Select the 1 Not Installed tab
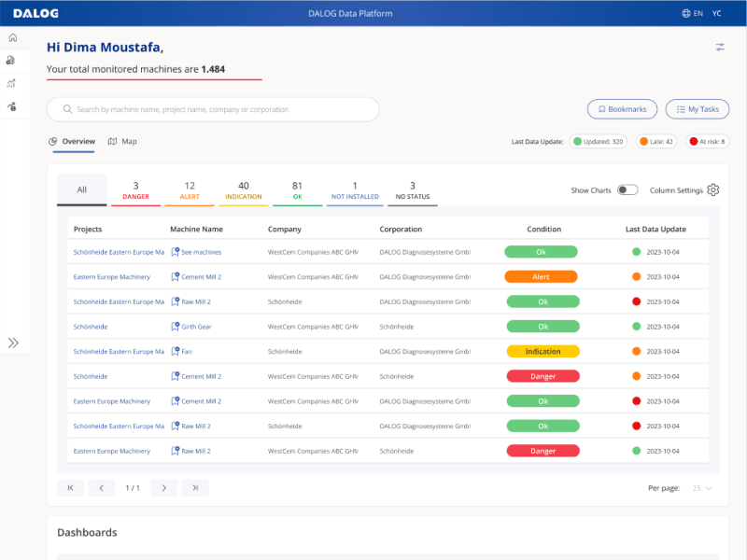Screen dimensions: 747x560 [355, 190]
